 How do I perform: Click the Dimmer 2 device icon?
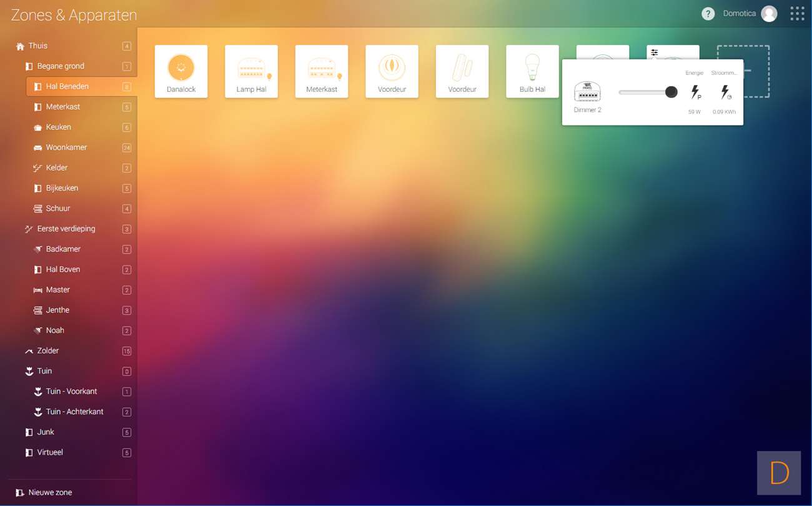point(587,92)
